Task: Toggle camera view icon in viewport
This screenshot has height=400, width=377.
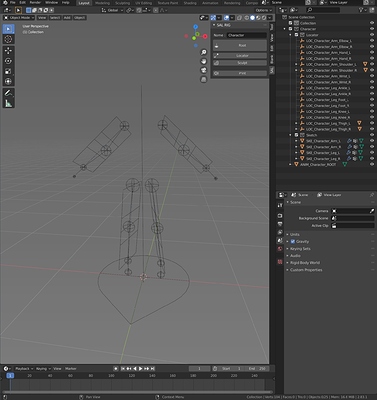Action: click(204, 70)
